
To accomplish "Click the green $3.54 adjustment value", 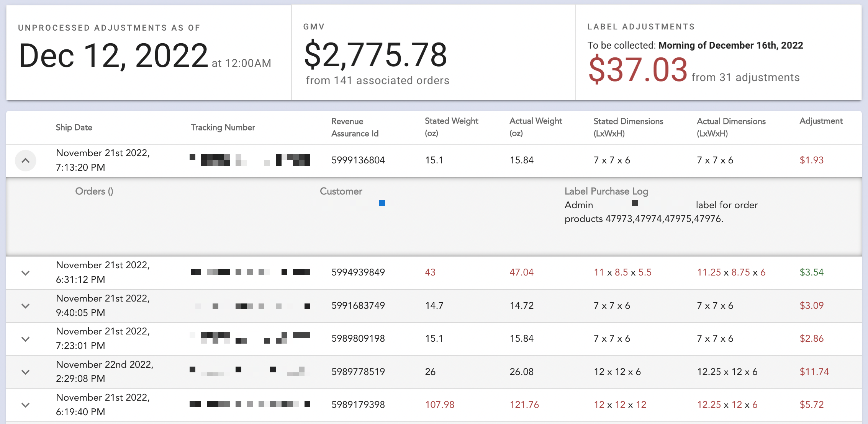I will pos(811,272).
